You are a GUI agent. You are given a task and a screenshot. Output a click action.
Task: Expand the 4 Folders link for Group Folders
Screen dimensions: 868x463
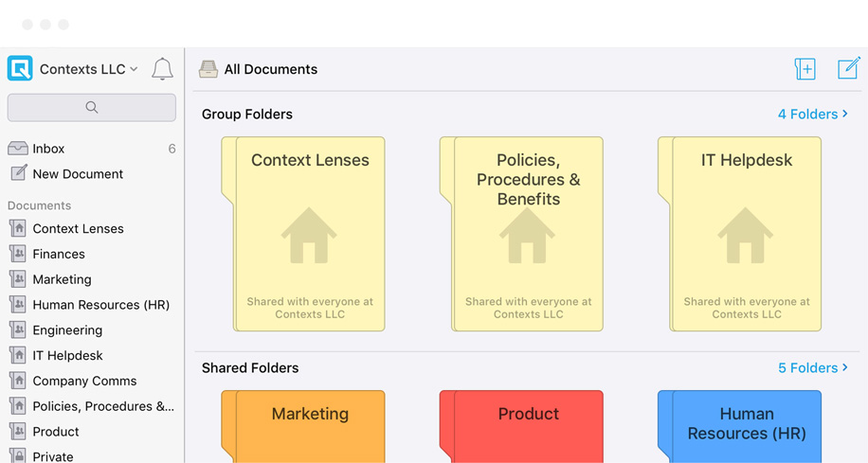[x=813, y=114]
